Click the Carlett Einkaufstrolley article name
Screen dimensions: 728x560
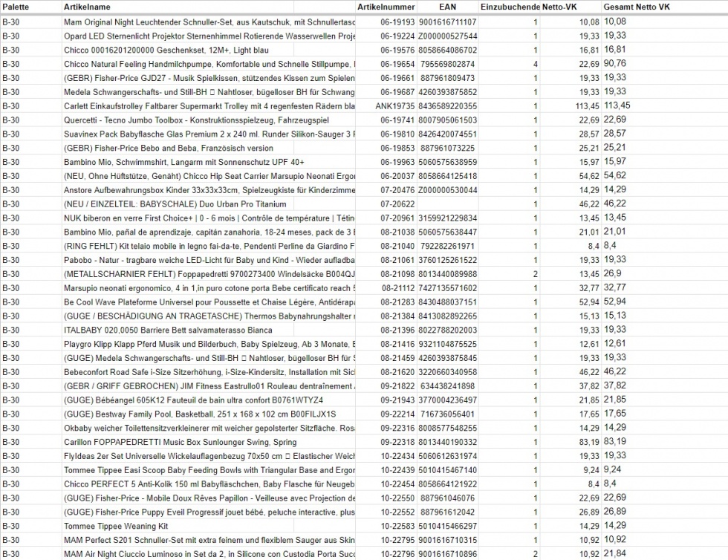[x=209, y=106]
